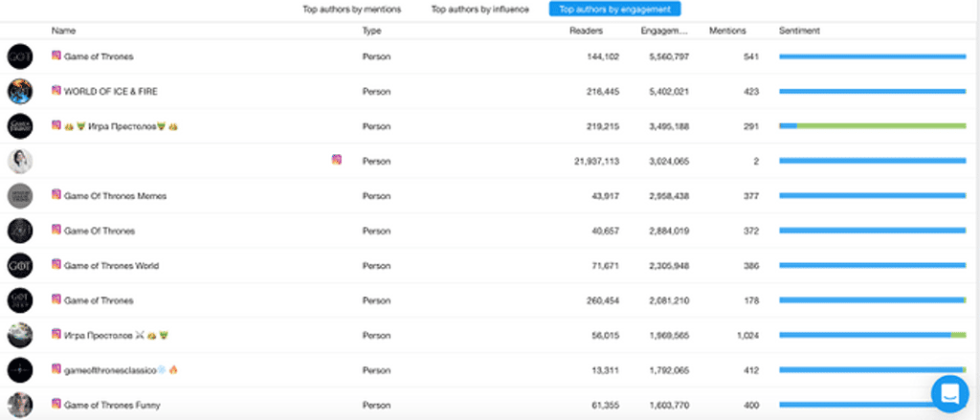The width and height of the screenshot is (980, 420).
Task: Open the chat support bubble icon
Action: pyautogui.click(x=949, y=394)
